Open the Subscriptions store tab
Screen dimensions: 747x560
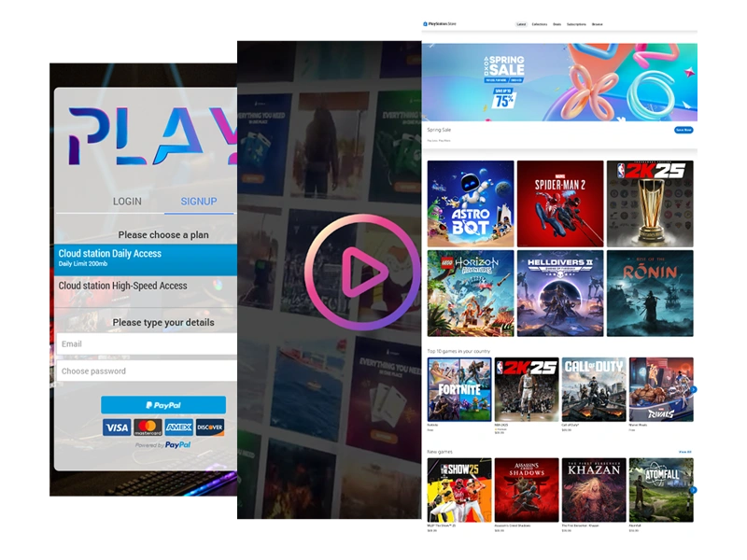(x=576, y=24)
